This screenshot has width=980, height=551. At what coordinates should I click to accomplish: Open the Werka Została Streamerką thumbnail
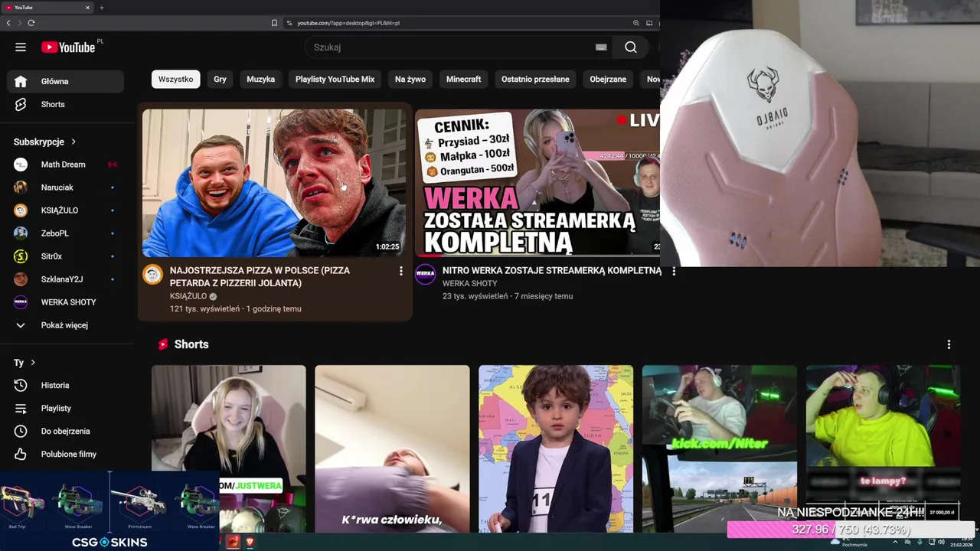(x=537, y=183)
